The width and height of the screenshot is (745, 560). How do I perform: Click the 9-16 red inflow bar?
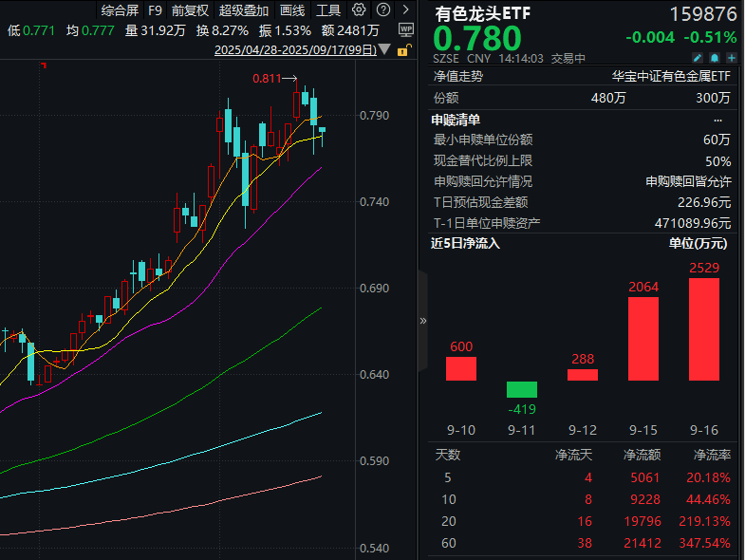(703, 329)
